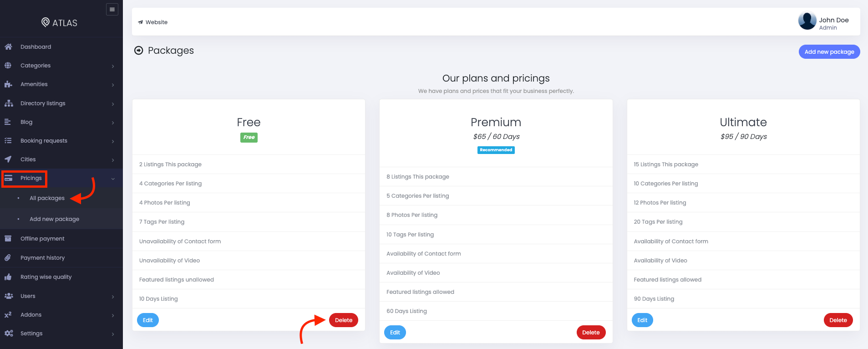Screen dimensions: 868x349
Task: Click John Doe's profile avatar
Action: (x=807, y=21)
